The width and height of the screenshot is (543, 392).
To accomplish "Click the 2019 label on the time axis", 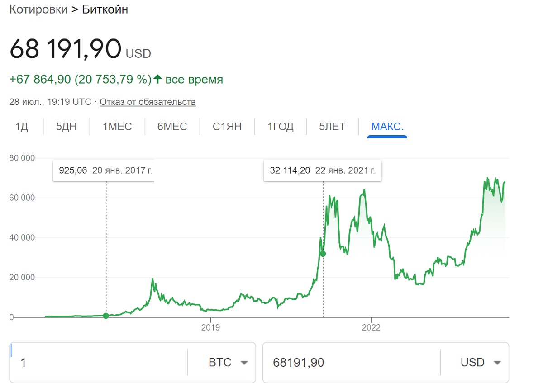I will 210,327.
